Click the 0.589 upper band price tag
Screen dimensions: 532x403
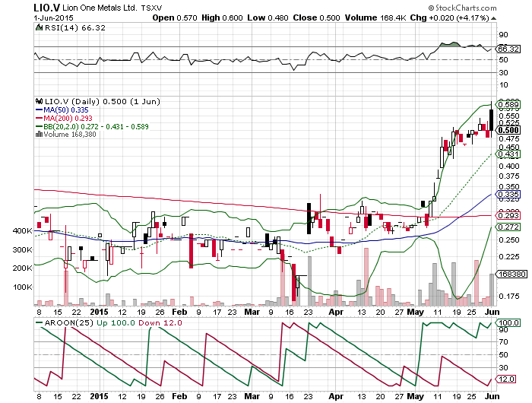tap(508, 105)
